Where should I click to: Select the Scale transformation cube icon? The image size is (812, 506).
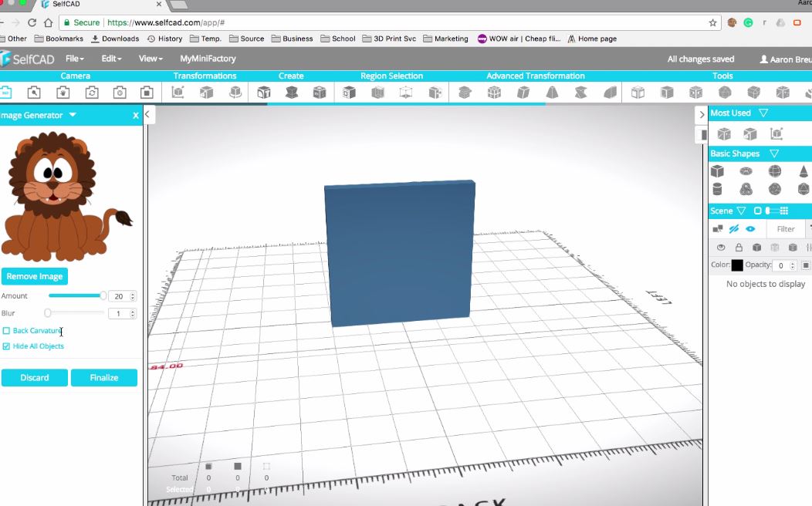207,93
